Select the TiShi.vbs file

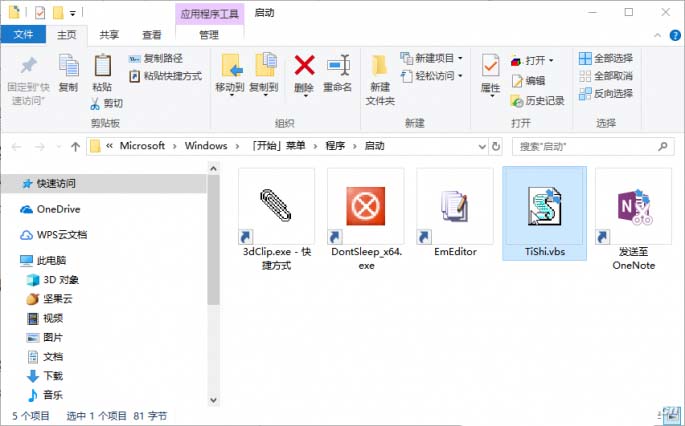point(545,213)
